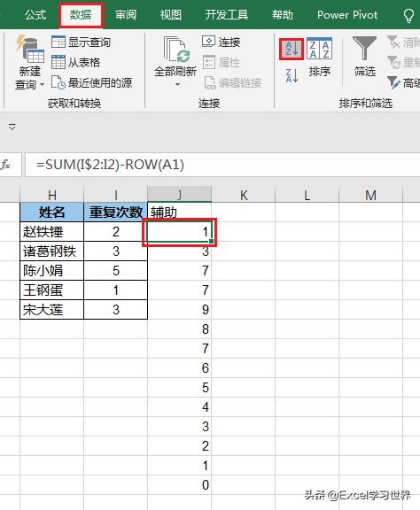The width and height of the screenshot is (420, 510).
Task: Click the 新建查询 database icon
Action: pos(30,49)
